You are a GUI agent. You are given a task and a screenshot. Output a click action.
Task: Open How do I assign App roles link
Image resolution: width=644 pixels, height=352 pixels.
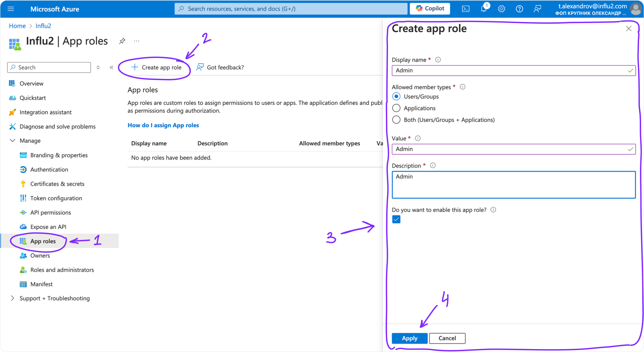163,125
